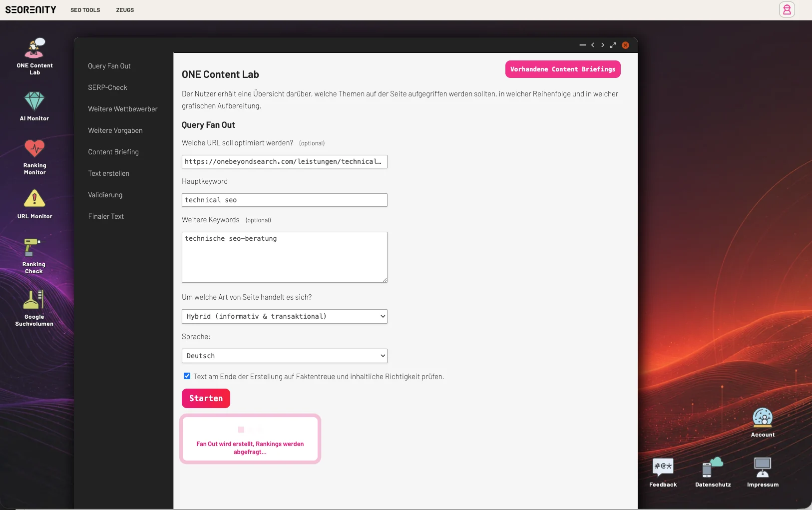Viewport: 812px width, 510px height.
Task: Select the Content Briefing step
Action: point(113,152)
